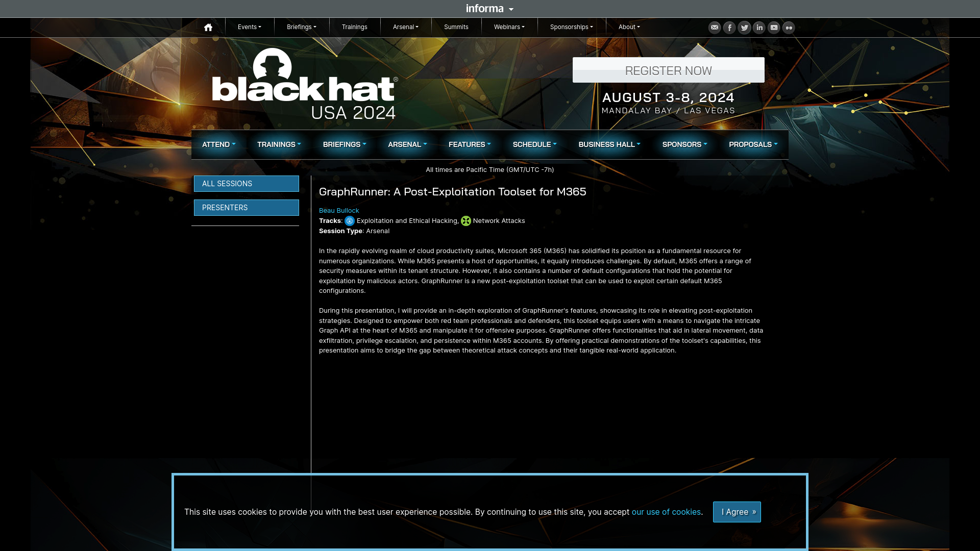The height and width of the screenshot is (551, 980).
Task: Click the AUGUST 3-8, 2024 date text
Action: click(668, 97)
